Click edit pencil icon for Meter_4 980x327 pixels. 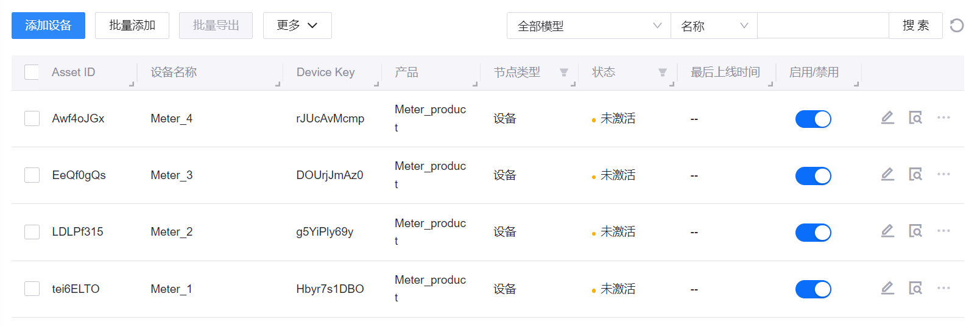(887, 118)
